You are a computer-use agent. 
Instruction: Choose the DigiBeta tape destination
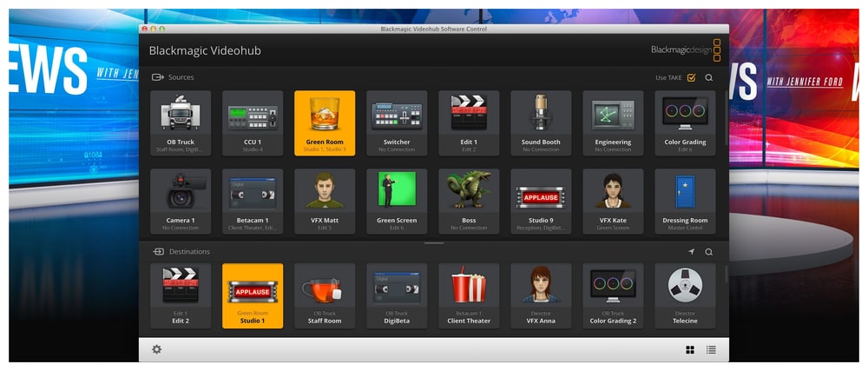397,295
